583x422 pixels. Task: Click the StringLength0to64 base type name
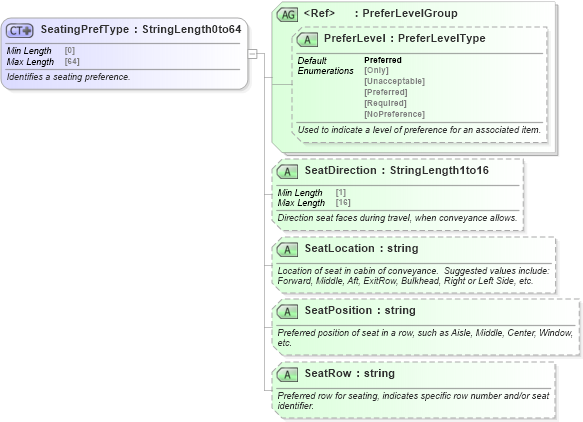tap(192, 29)
